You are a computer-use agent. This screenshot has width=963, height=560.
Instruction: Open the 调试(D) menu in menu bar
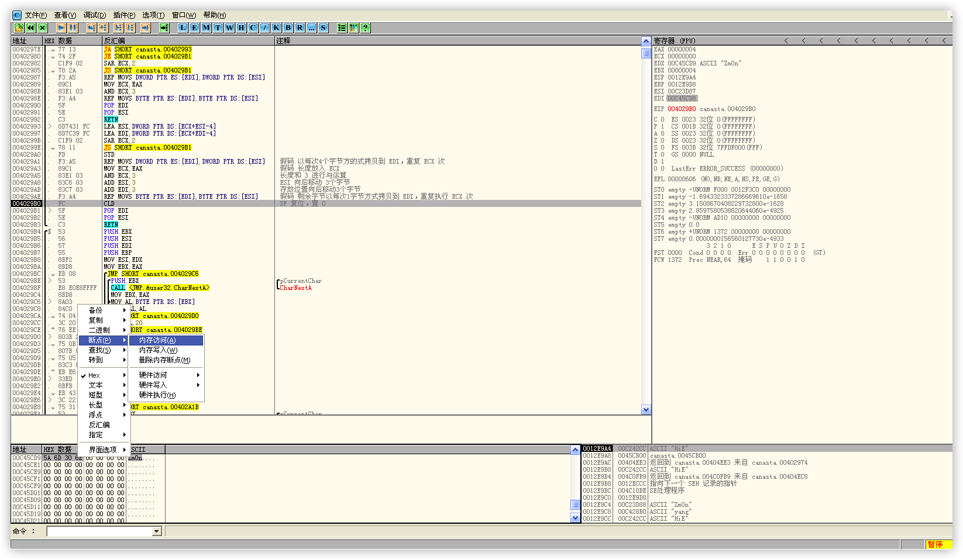click(x=94, y=15)
